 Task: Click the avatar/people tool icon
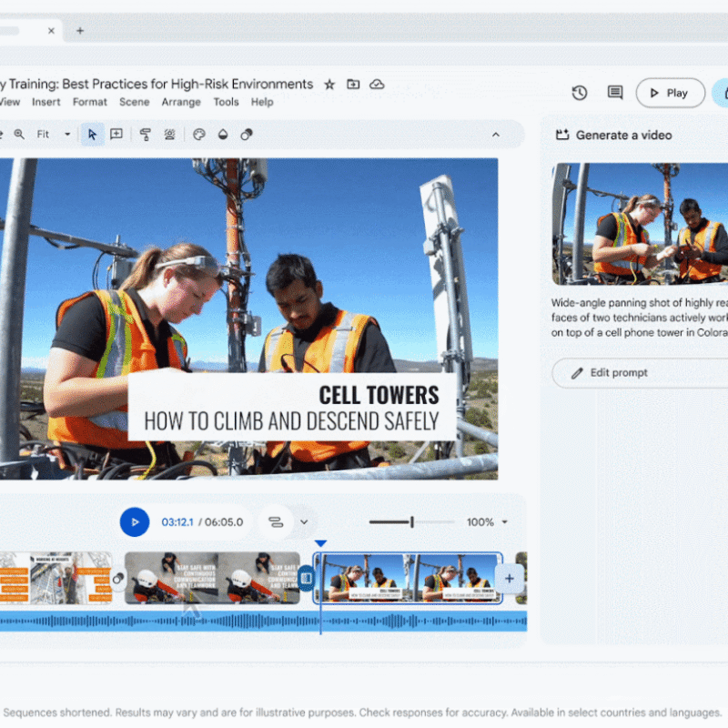click(x=169, y=134)
